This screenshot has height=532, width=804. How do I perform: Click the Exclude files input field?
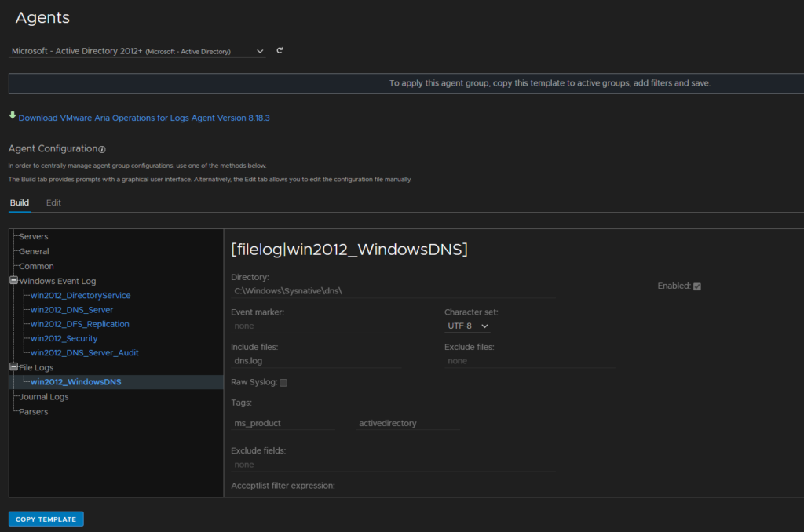click(x=530, y=361)
